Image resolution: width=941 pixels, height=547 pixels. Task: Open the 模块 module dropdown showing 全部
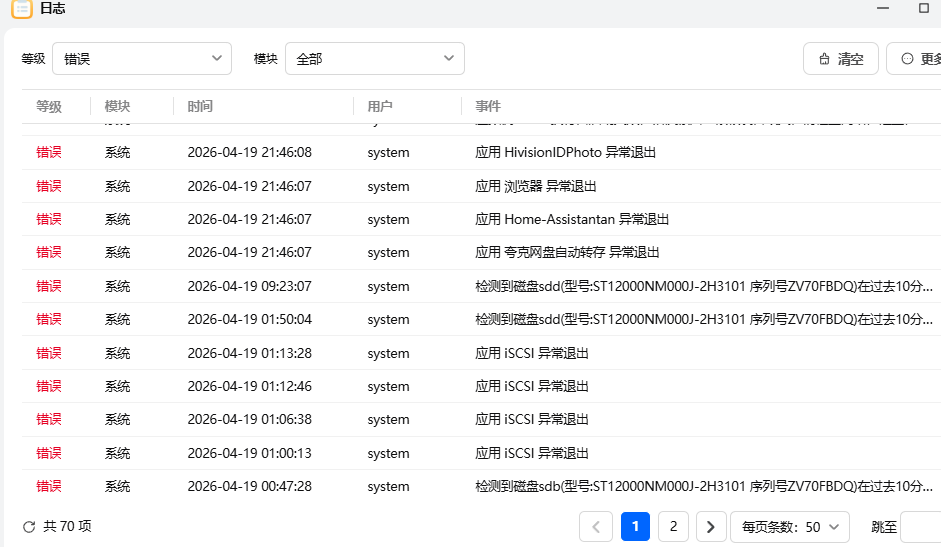375,59
